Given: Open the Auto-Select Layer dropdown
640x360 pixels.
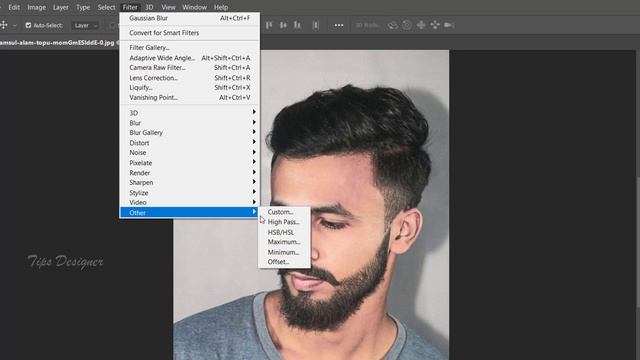Looking at the screenshot, I should coord(86,25).
